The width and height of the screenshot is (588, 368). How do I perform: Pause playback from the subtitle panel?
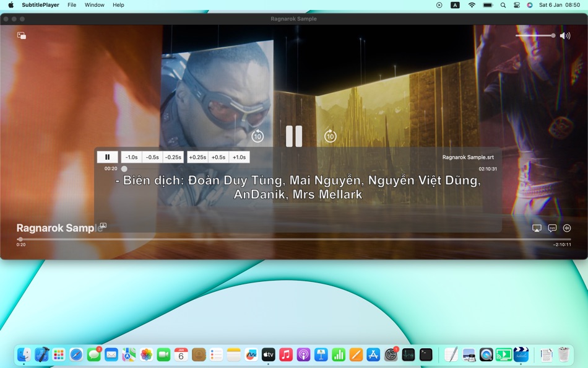click(x=107, y=157)
